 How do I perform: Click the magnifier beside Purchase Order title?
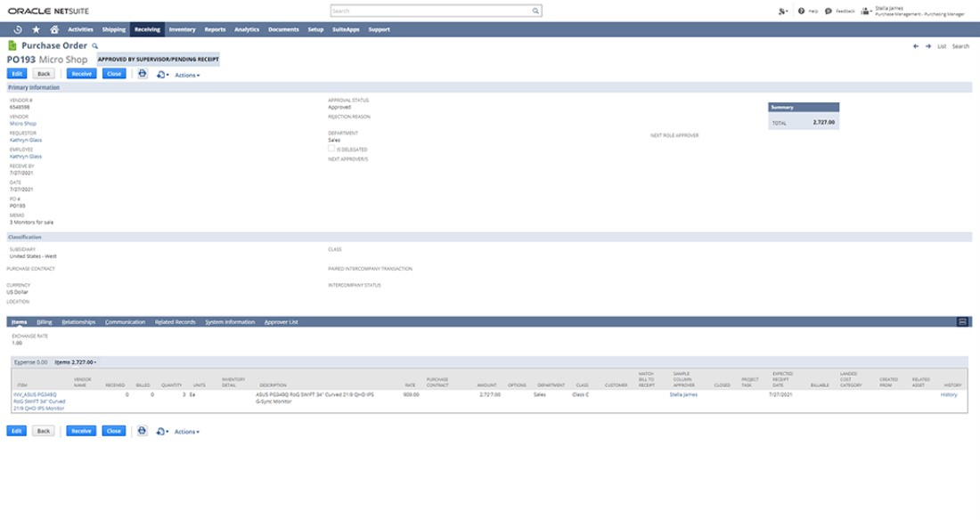(94, 45)
